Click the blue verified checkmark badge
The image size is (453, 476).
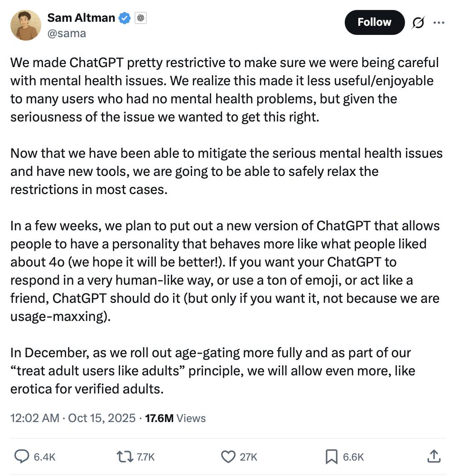(125, 18)
